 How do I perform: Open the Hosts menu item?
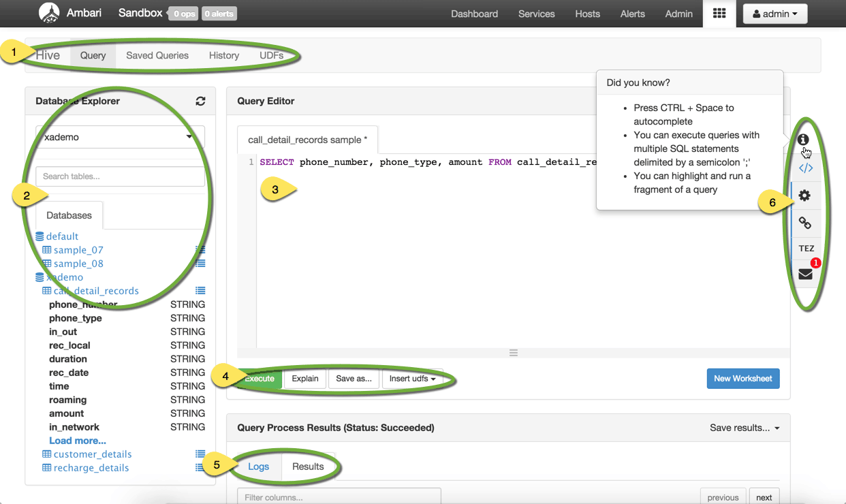pos(588,14)
